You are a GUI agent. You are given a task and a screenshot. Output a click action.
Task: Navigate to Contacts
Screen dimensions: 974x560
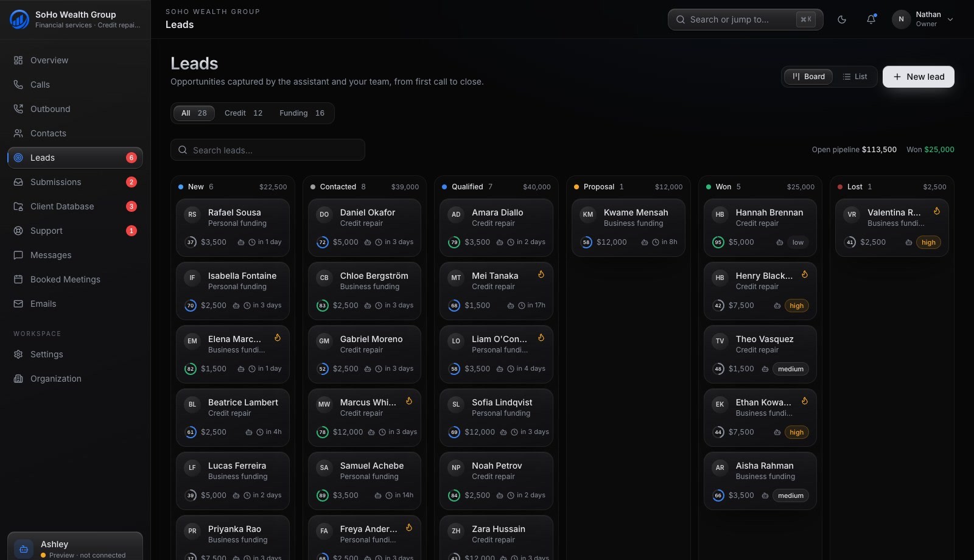click(75, 133)
